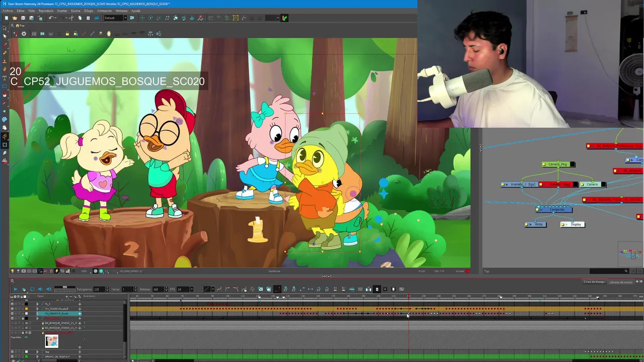The height and width of the screenshot is (362, 644).
Task: Toggle enable for the Pkg layer
Action: [x=12, y=351]
